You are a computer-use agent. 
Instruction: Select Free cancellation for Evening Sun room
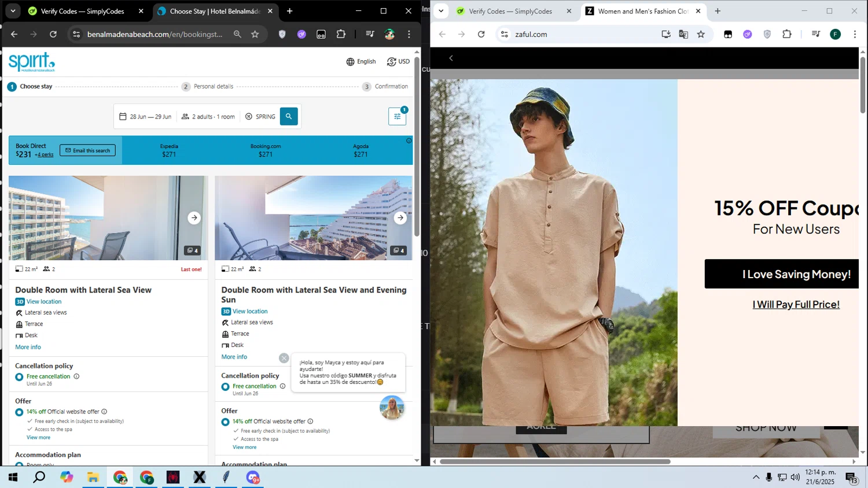tap(225, 387)
